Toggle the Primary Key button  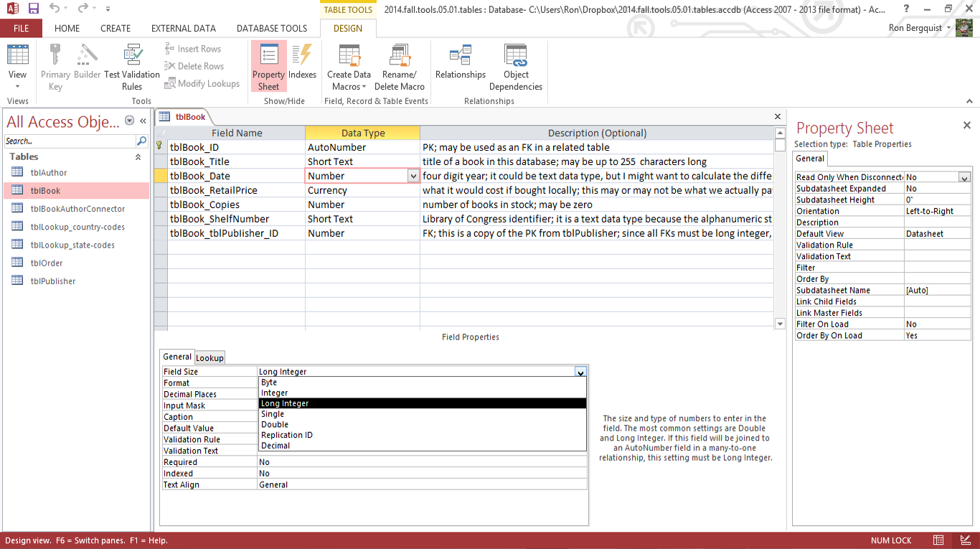click(x=55, y=66)
